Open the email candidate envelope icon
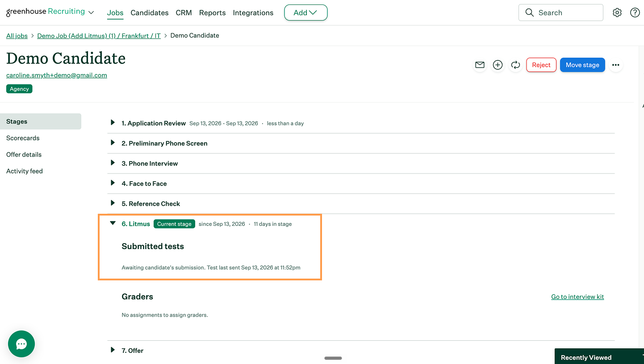The width and height of the screenshot is (644, 364). 480,65
